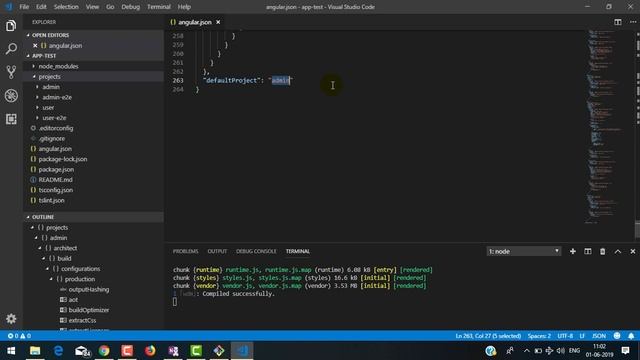Click the feedback smiley in status bar
The width and height of the screenshot is (640, 360).
click(617, 336)
